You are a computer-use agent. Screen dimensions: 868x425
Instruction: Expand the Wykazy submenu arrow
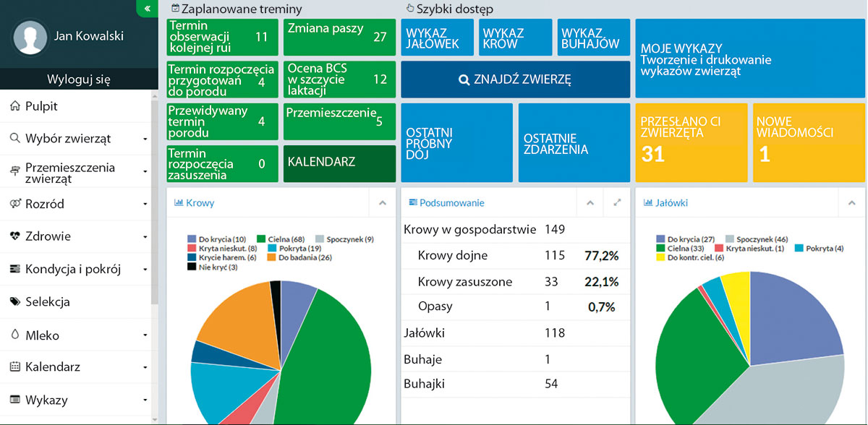point(145,400)
